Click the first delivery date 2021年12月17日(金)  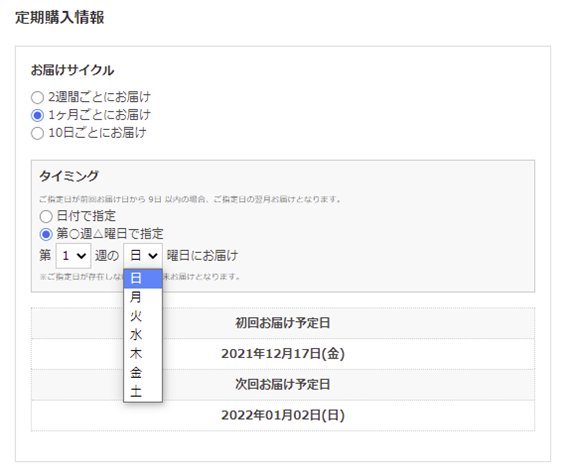point(283,354)
